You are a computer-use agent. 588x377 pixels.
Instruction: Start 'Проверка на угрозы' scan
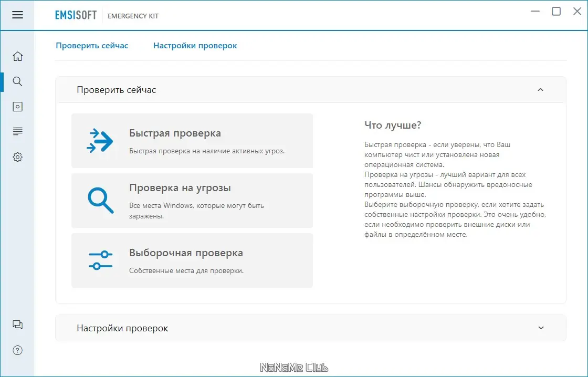coord(192,201)
